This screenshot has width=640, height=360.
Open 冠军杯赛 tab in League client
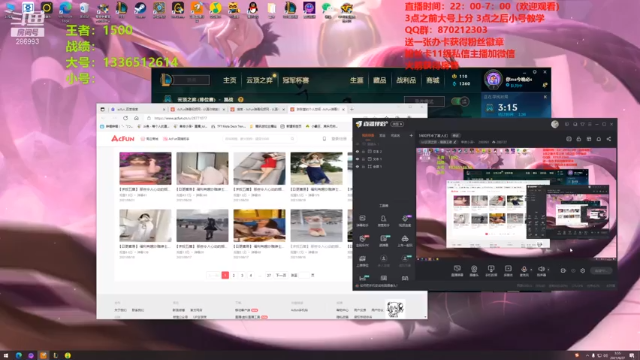(x=296, y=80)
